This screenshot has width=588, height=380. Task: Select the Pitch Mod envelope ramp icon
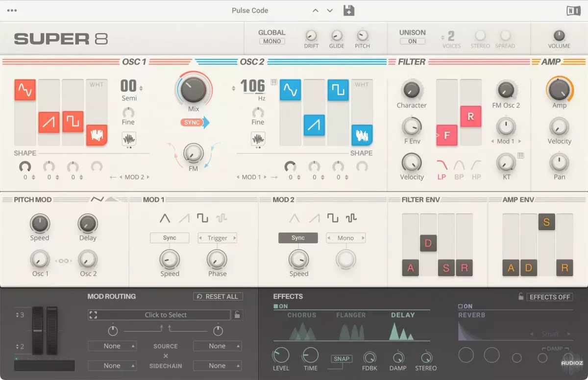(112, 199)
